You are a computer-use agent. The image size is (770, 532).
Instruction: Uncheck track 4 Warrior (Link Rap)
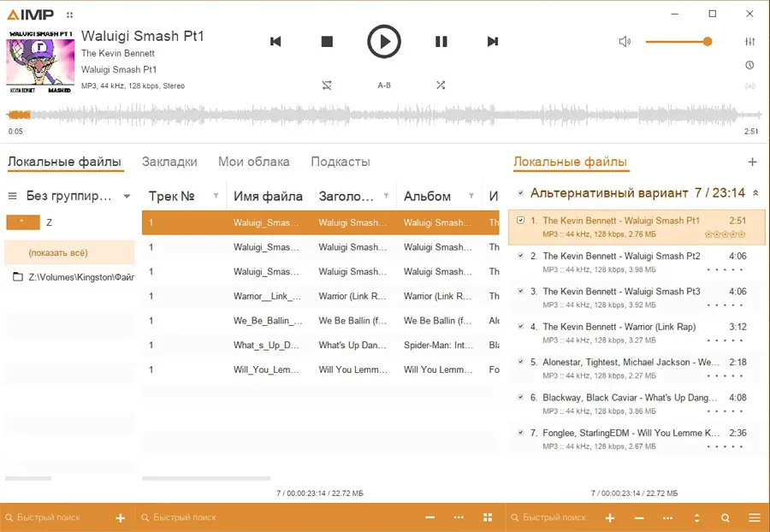coord(521,327)
